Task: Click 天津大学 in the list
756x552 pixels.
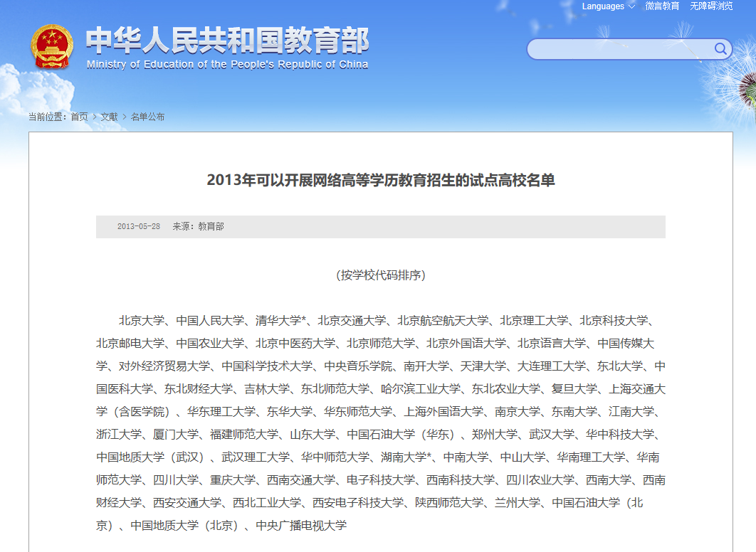Action: pos(483,366)
